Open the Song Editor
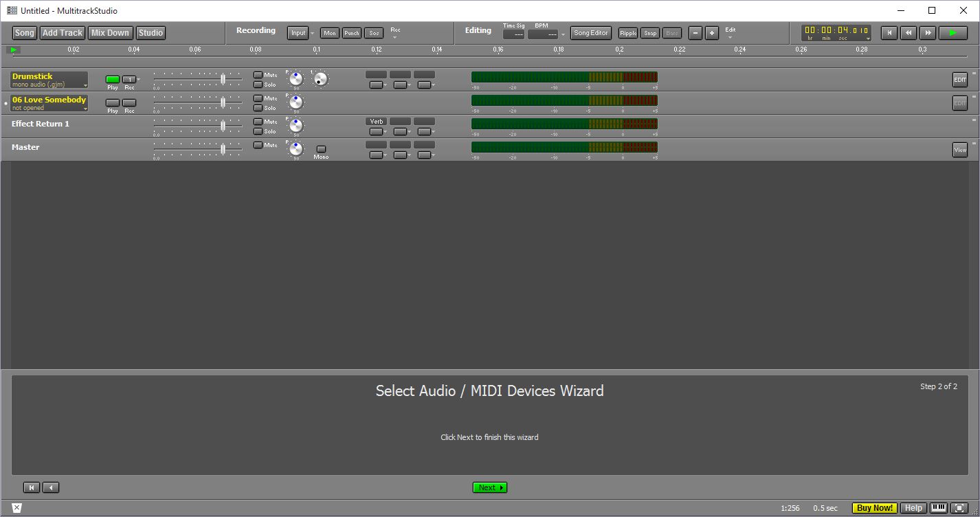Screen dimensions: 980x517 [590, 32]
